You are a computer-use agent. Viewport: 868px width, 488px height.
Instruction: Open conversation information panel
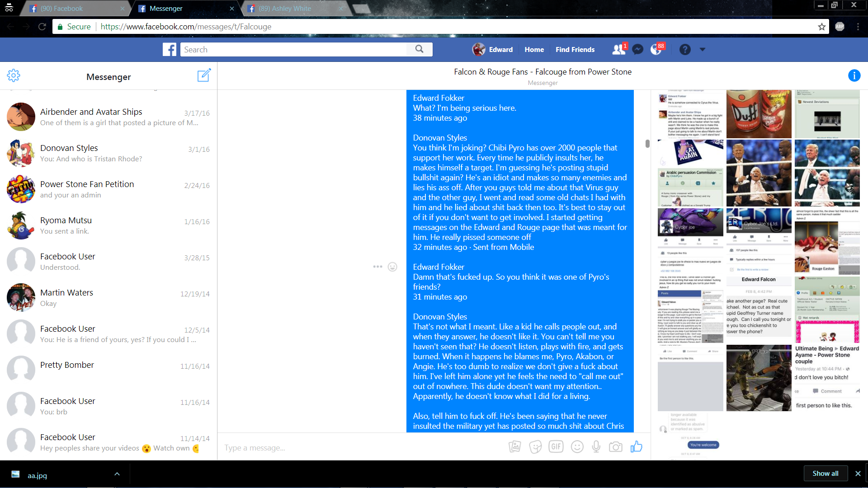point(854,75)
